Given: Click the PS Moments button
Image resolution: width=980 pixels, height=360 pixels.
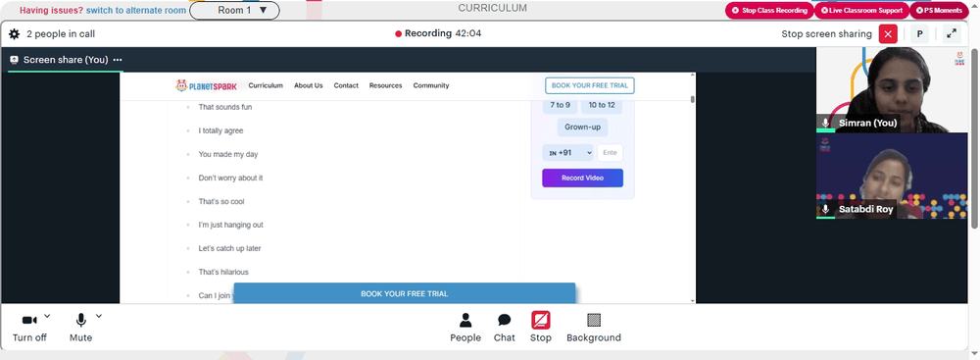Looking at the screenshot, I should coord(939,11).
